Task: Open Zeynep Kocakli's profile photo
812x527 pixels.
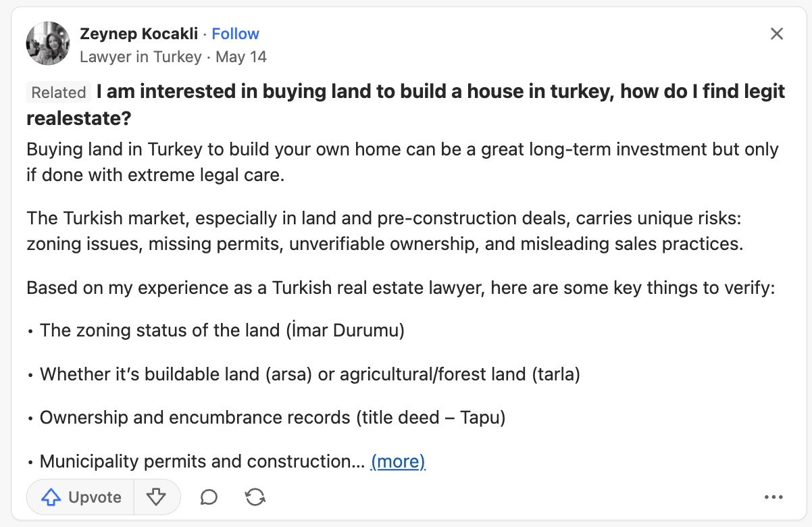Action: point(48,43)
